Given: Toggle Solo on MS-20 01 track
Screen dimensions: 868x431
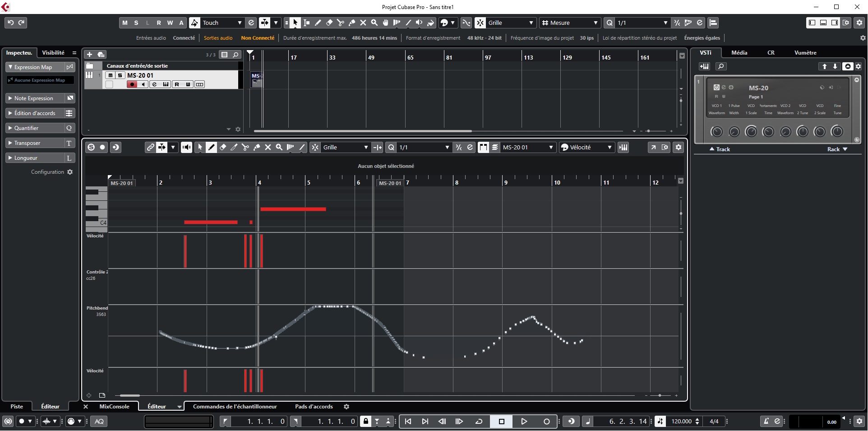Looking at the screenshot, I should coord(120,75).
